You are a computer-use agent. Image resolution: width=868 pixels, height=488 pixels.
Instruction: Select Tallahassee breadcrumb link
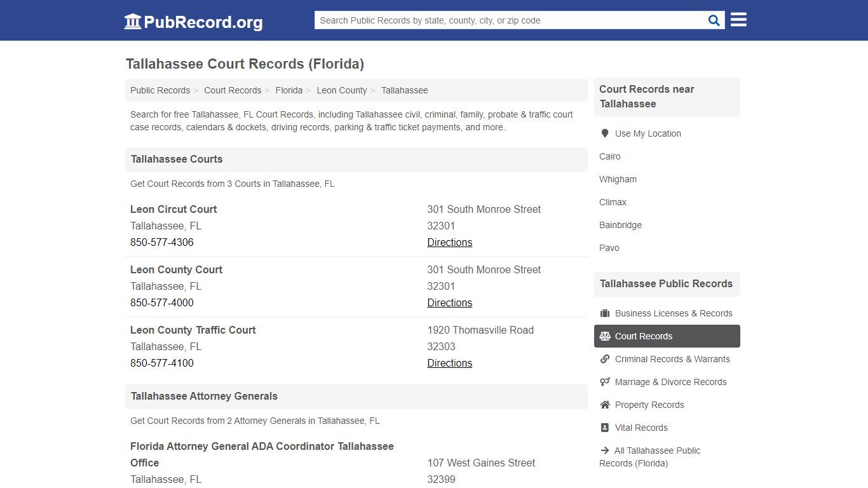click(405, 90)
